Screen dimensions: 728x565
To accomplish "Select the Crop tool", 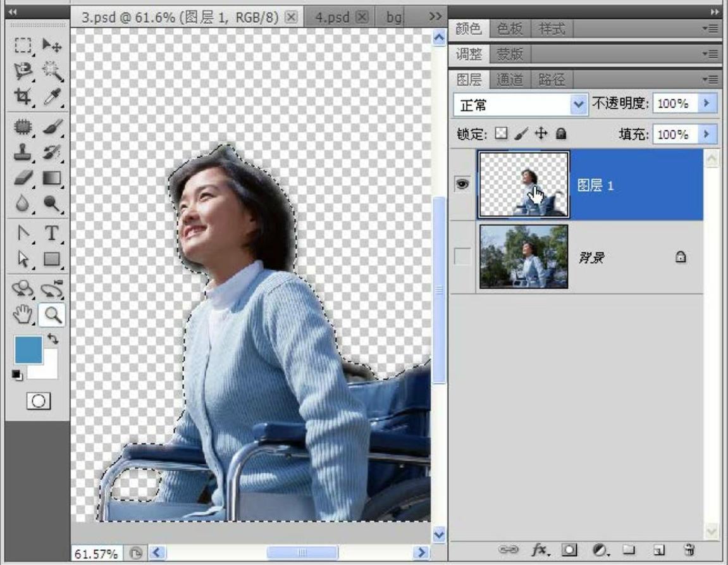I will [23, 96].
